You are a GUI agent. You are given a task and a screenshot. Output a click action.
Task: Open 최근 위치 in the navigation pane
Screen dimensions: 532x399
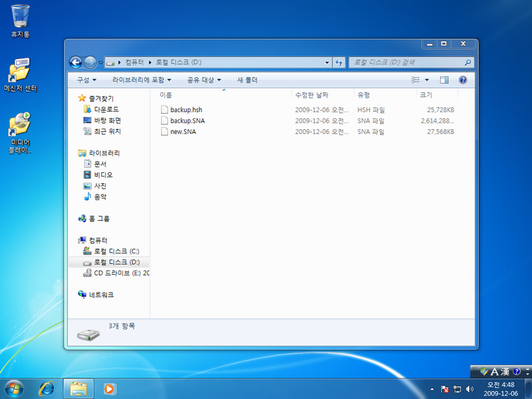coord(107,131)
